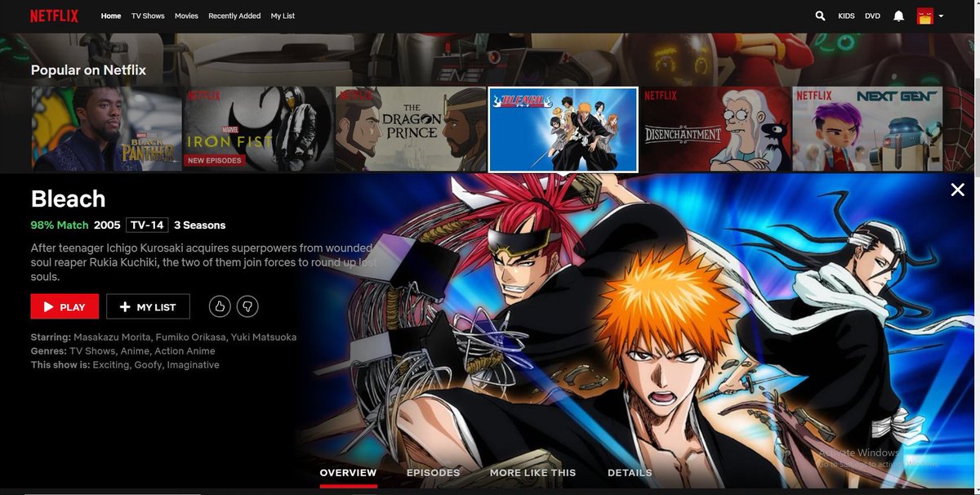Open the DVD link
The width and height of the screenshot is (980, 495).
[872, 16]
